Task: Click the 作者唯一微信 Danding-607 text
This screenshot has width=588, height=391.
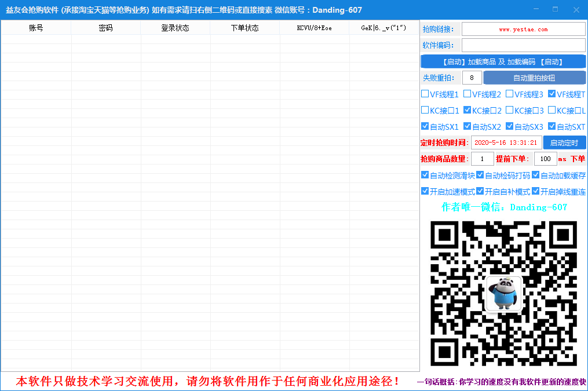Action: pos(505,207)
